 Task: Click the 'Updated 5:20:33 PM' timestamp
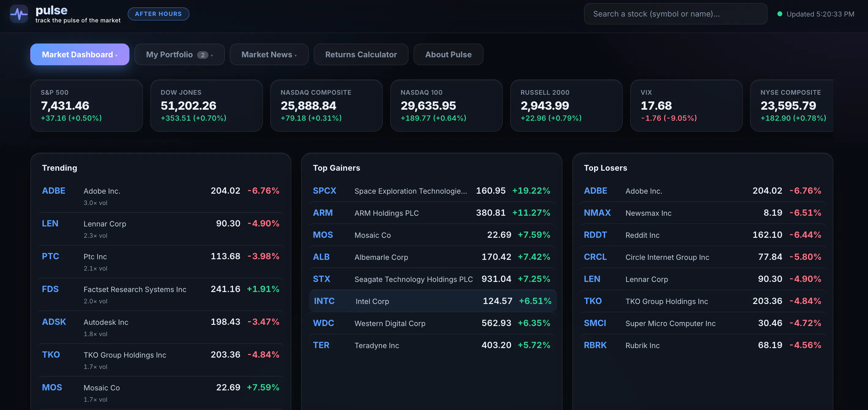[x=820, y=14]
